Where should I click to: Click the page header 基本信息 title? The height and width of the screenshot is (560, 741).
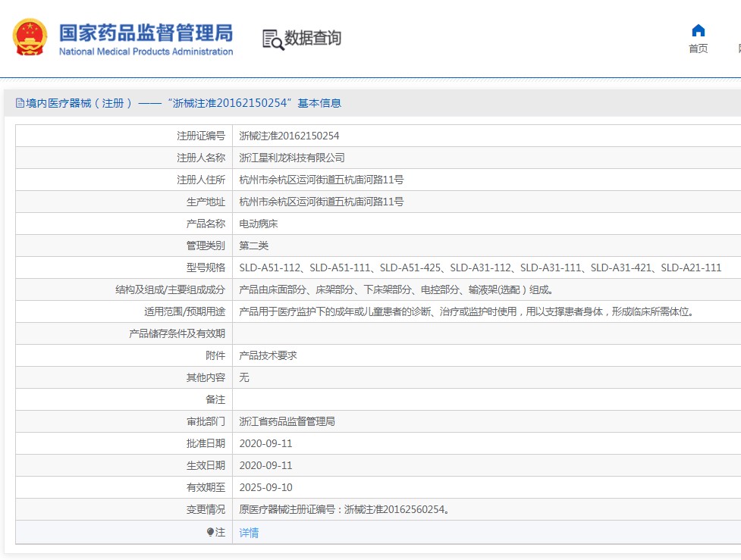[319, 103]
